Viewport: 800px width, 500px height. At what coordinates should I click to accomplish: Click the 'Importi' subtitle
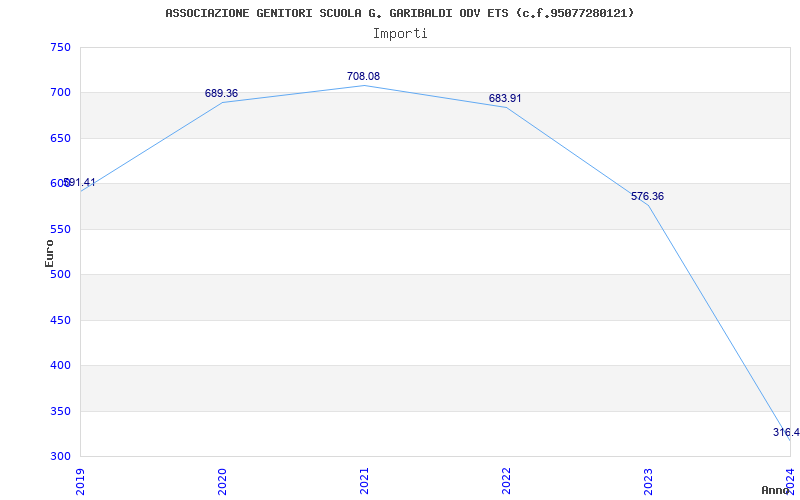point(400,34)
